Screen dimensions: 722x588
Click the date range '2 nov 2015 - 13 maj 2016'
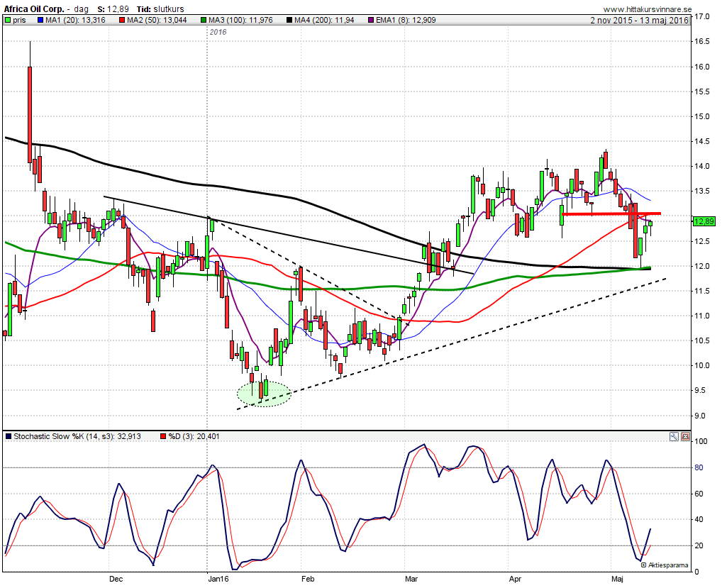(640, 21)
